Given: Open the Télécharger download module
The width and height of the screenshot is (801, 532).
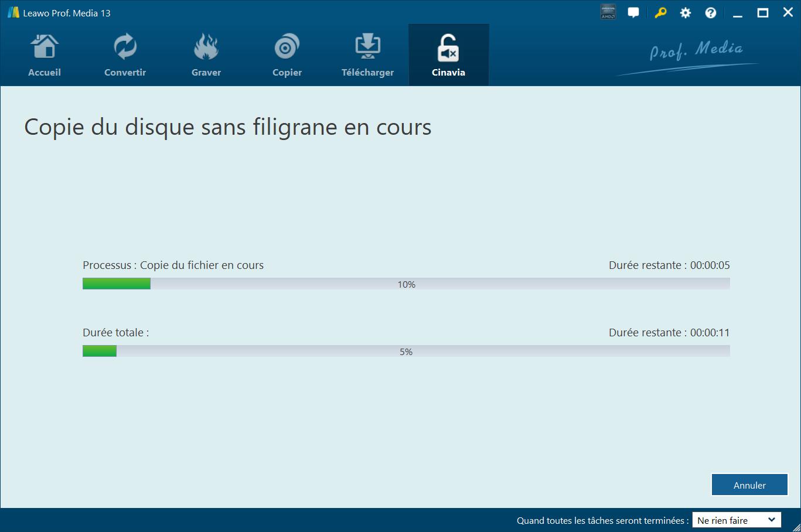Looking at the screenshot, I should (x=367, y=55).
